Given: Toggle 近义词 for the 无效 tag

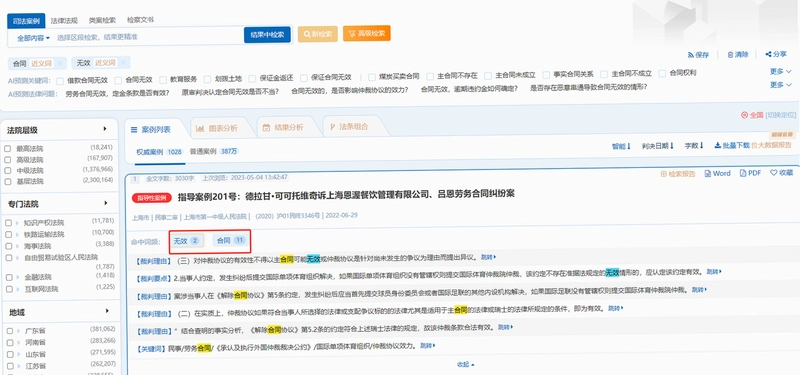Looking at the screenshot, I should point(106,63).
